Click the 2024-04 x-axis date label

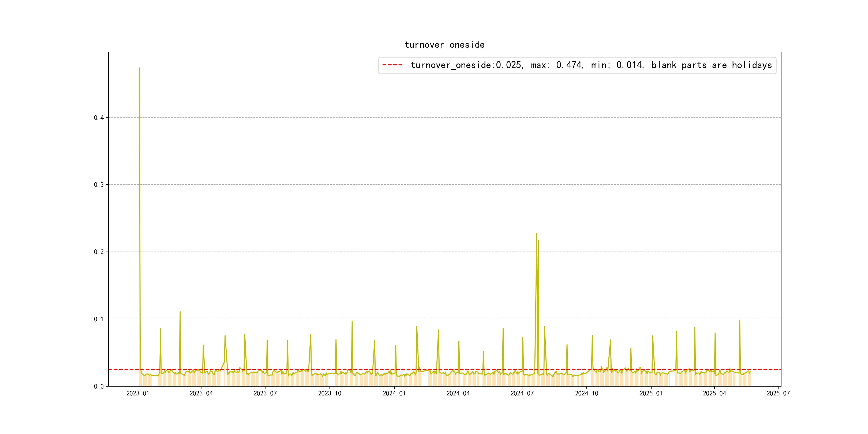click(458, 393)
